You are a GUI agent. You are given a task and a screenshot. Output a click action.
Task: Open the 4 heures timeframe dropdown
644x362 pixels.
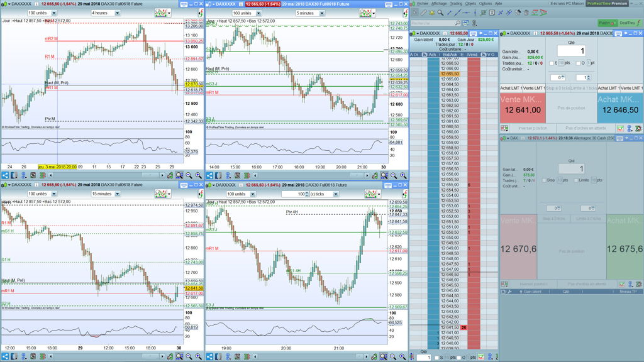pos(117,13)
